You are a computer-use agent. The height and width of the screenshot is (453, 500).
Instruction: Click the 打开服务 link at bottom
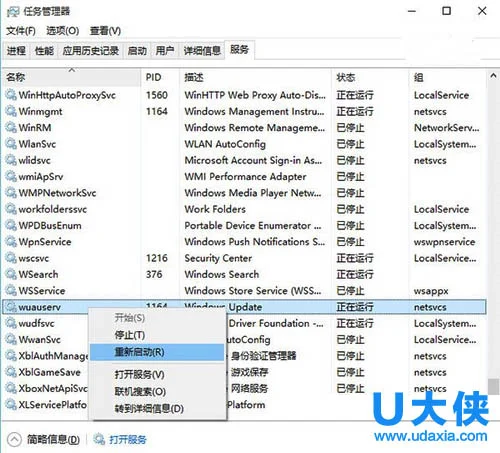[128, 440]
